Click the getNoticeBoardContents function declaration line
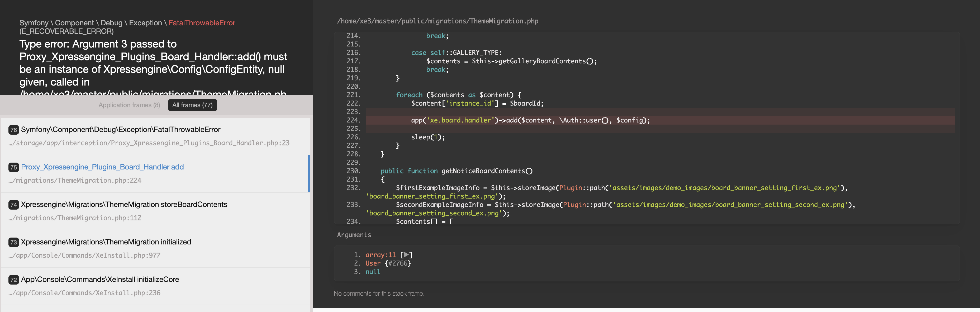 coord(456,171)
